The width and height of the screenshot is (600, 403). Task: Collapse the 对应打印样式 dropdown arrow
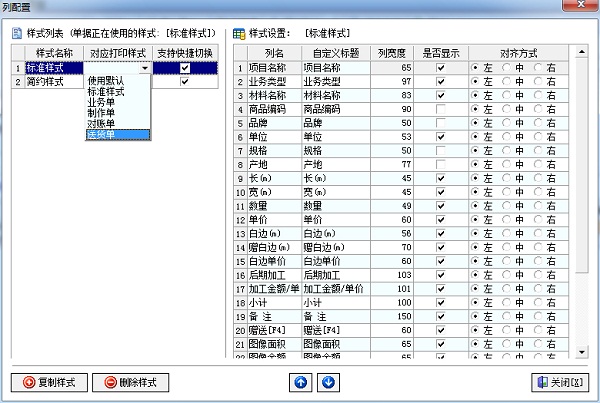click(146, 68)
